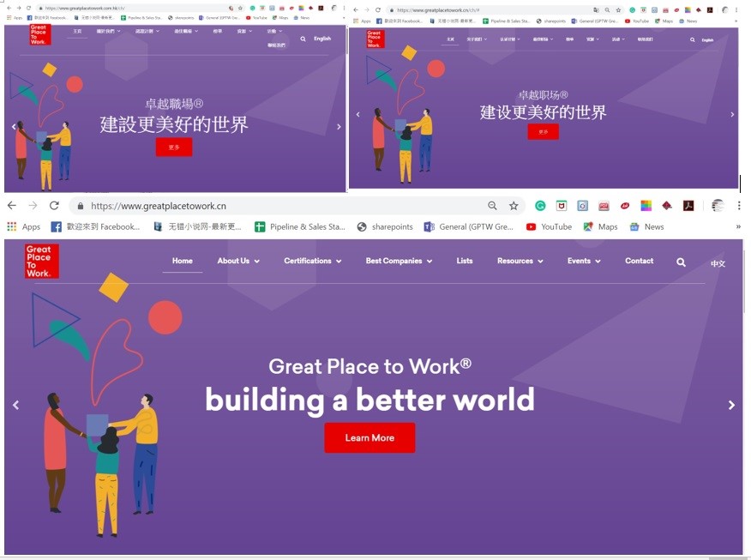The height and width of the screenshot is (560, 751).
Task: Go back in the top-right window
Action: coord(356,9)
